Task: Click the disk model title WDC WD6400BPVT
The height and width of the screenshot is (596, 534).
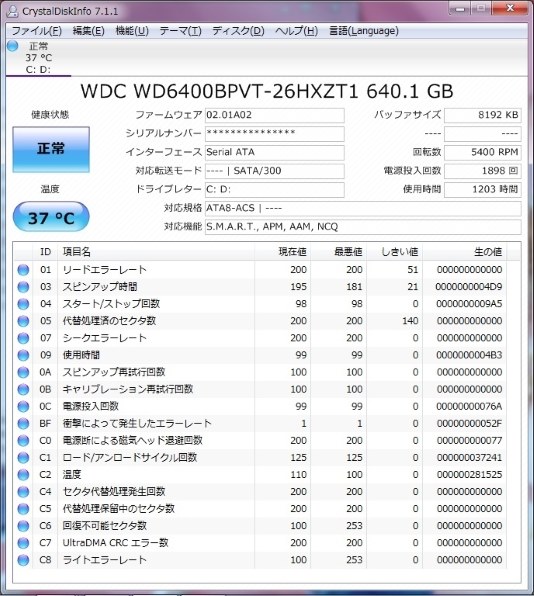Action: pos(267,92)
